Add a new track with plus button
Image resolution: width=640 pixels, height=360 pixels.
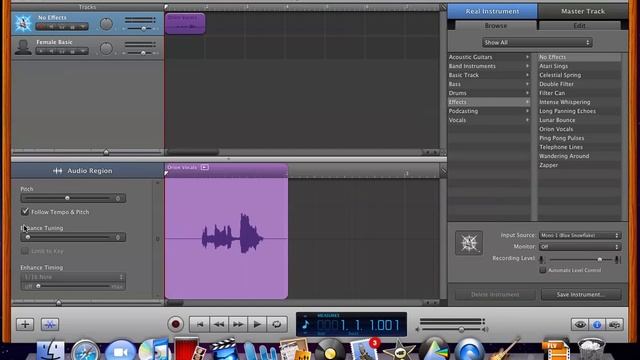pos(25,324)
